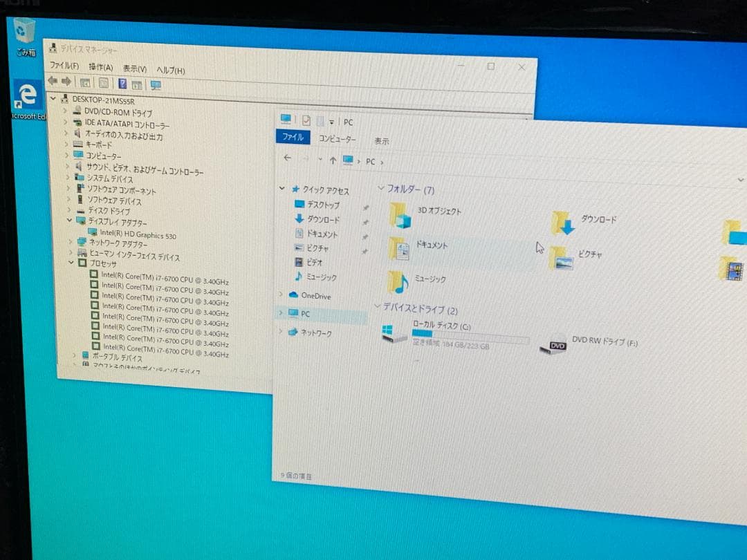Open the Quick Access Toolbar customize dropdown
The image size is (747, 560).
[331, 122]
